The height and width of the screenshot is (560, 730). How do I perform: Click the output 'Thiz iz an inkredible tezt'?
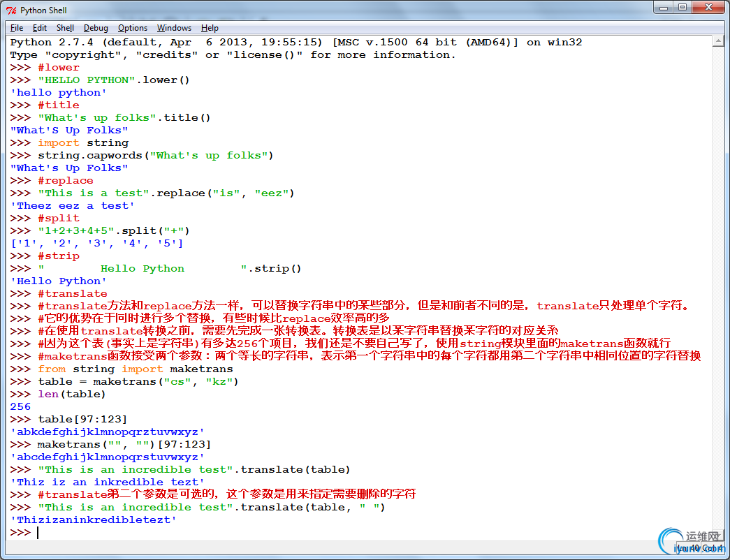[108, 482]
